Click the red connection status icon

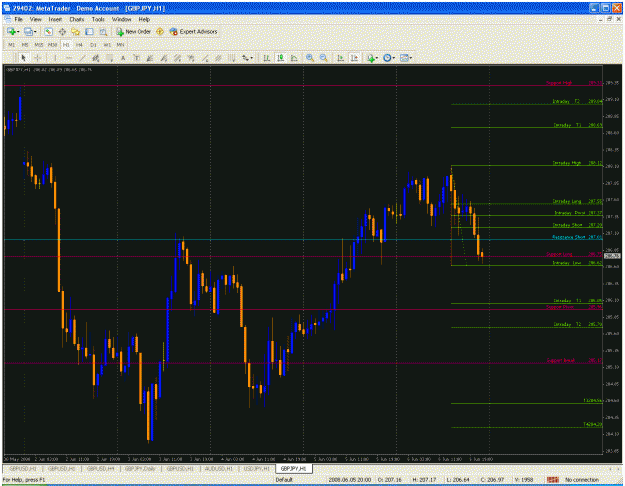[x=552, y=480]
